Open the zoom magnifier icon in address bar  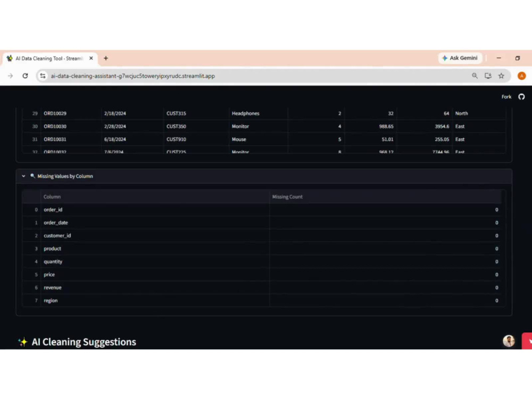475,76
